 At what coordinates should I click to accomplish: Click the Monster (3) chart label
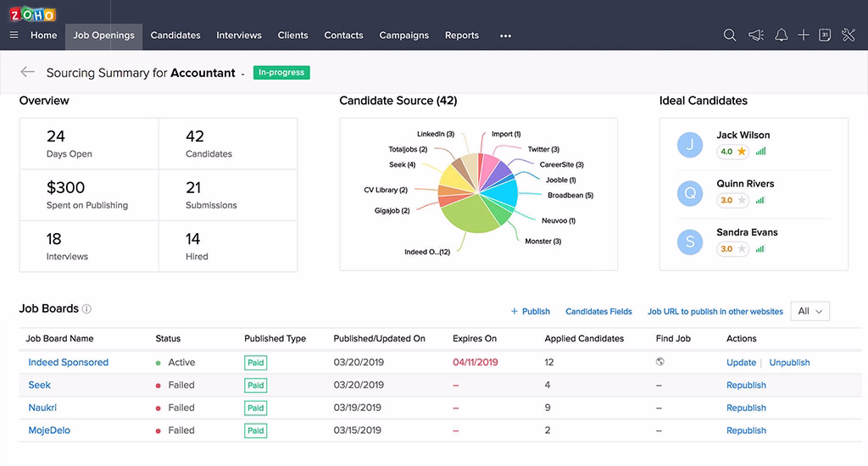(543, 241)
